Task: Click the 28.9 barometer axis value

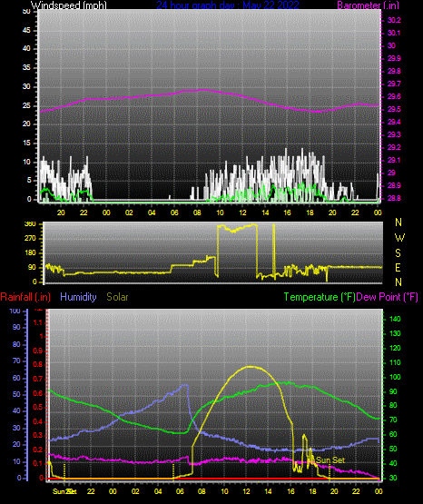Action: 394,186
